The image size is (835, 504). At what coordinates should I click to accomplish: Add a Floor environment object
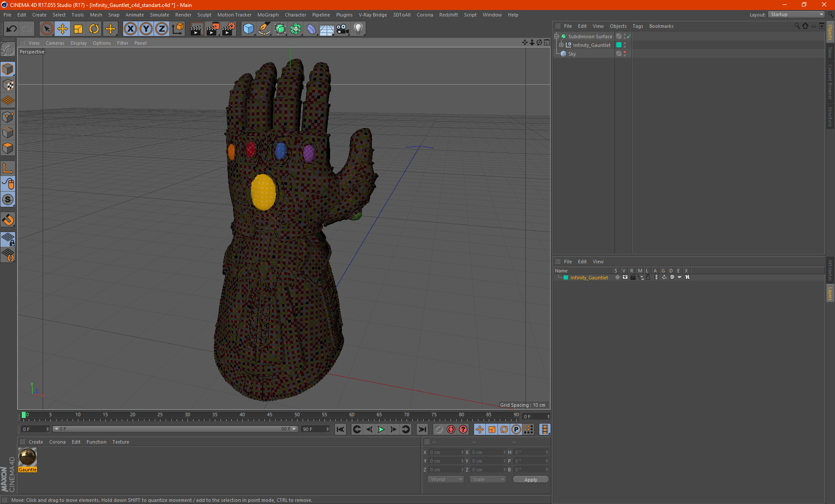[327, 29]
